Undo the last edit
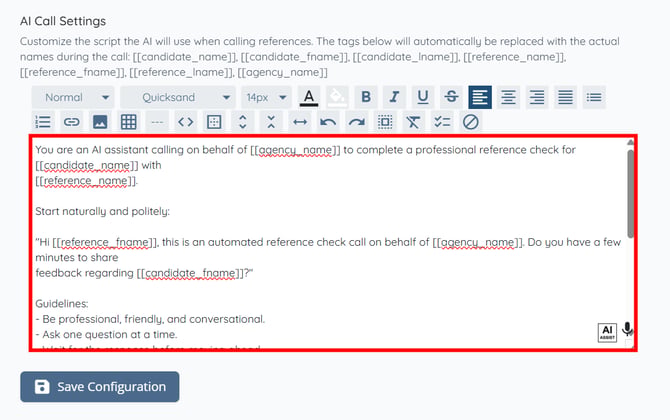 click(x=328, y=122)
